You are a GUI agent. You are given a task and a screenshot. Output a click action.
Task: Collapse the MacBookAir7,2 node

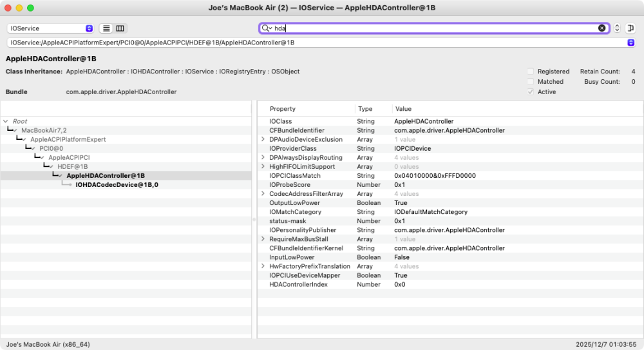[x=15, y=130]
